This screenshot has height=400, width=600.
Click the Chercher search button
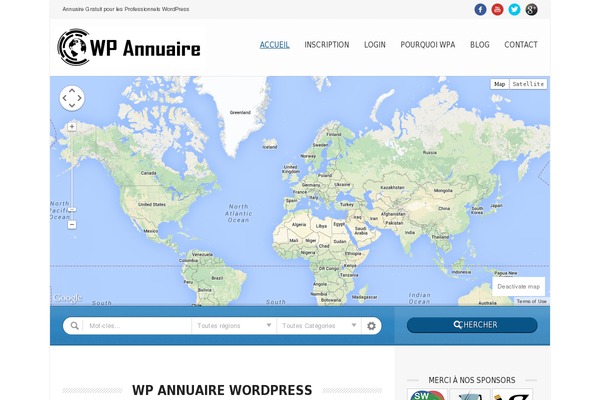click(x=472, y=325)
